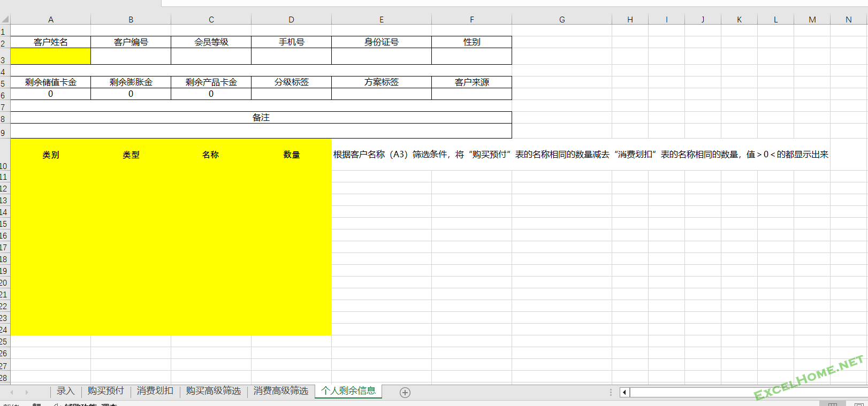Select column E header
The image size is (868, 406).
[x=382, y=19]
